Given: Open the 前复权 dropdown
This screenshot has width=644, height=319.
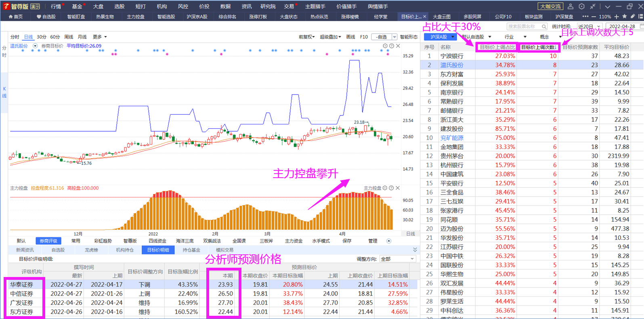Looking at the screenshot, I should tap(306, 37).
